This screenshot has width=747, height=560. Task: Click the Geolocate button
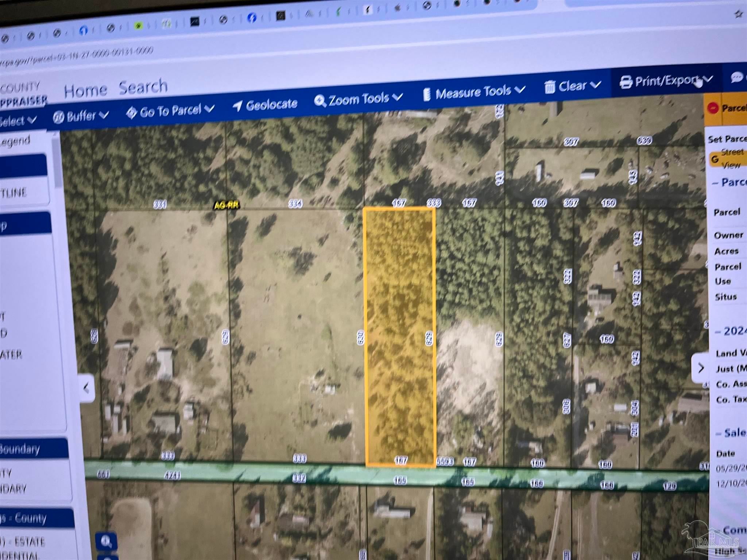265,106
